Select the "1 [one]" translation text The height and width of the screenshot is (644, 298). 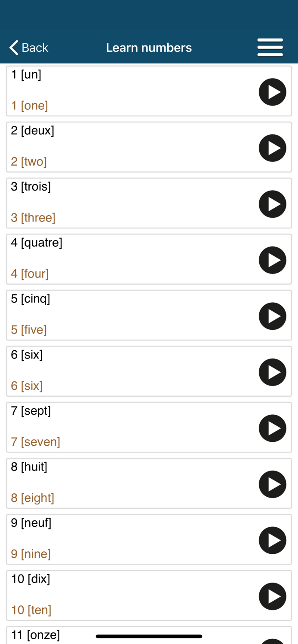point(29,105)
